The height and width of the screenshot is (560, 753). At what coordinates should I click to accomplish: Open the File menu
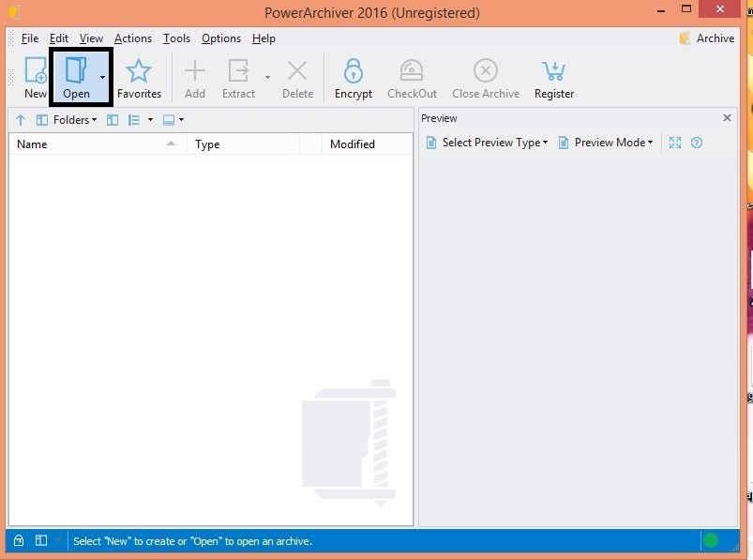pos(30,38)
